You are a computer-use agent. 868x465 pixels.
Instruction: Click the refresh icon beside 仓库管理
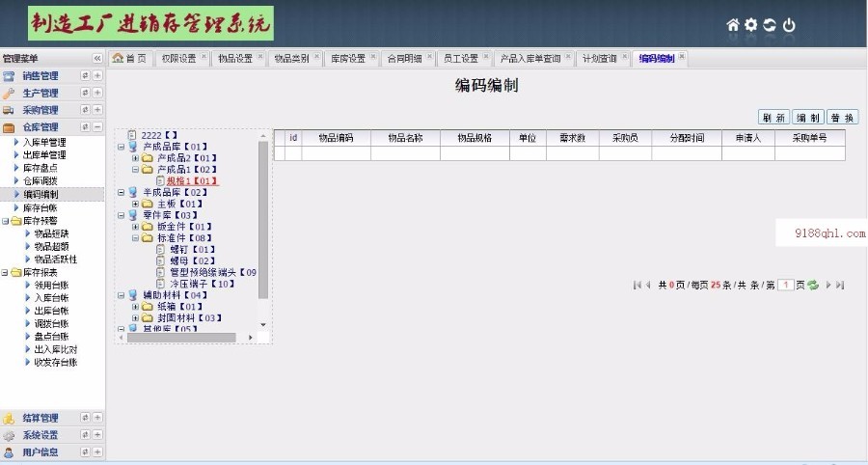(85, 126)
